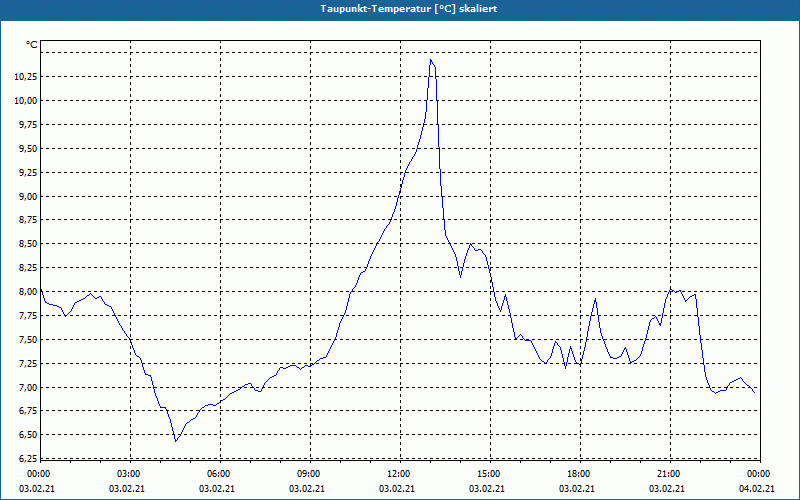
Task: Click the 8,00 y-axis label
Action: [29, 292]
